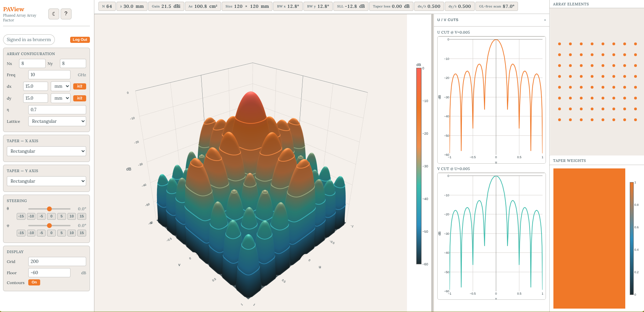644x312 pixels.
Task: Click the BW y 12.8° chip
Action: coord(318,6)
